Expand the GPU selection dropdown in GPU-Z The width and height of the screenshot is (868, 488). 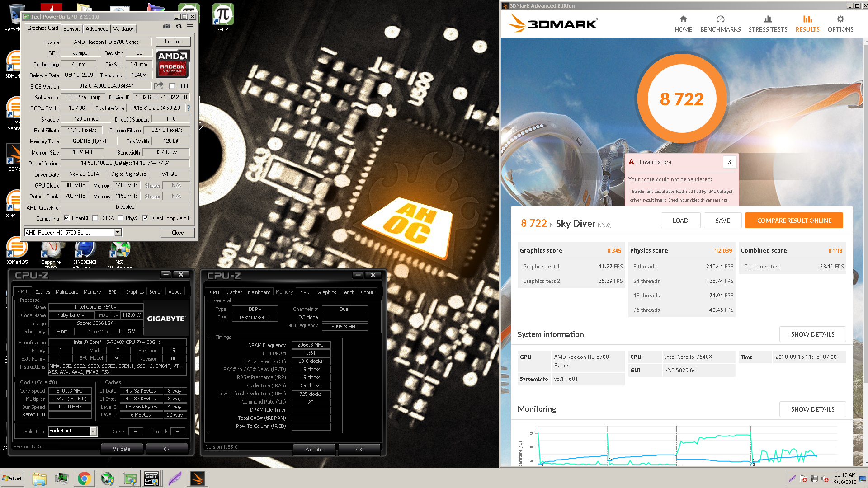click(x=118, y=232)
